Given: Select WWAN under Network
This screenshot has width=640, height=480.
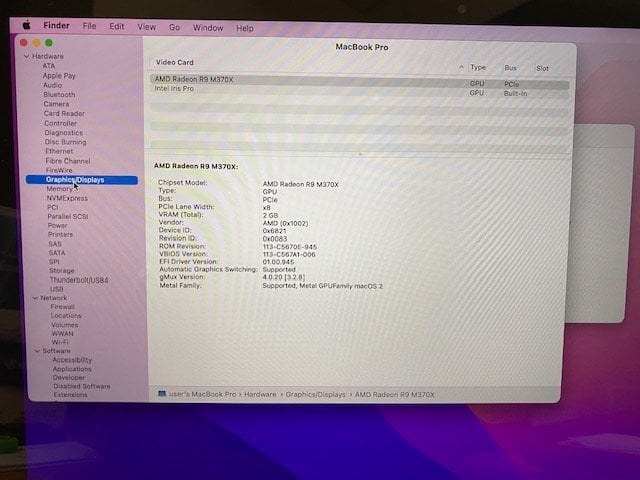Looking at the screenshot, I should click(62, 333).
